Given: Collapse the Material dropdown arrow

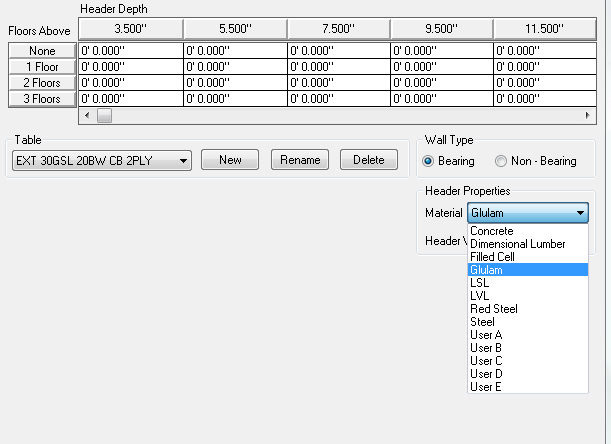Looking at the screenshot, I should 580,213.
